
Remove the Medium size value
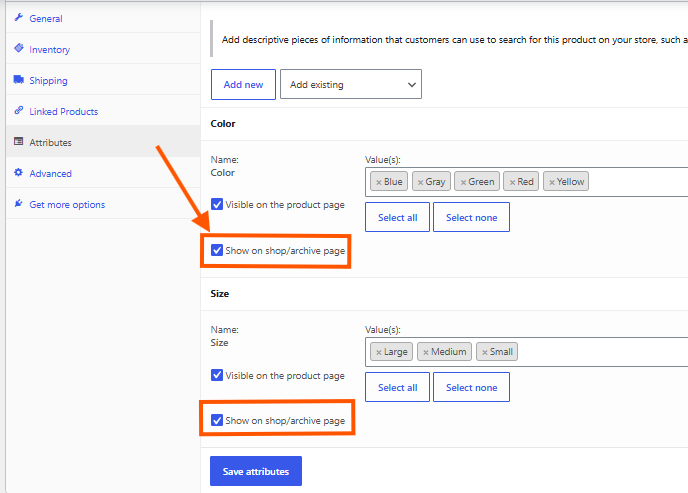pyautogui.click(x=426, y=352)
